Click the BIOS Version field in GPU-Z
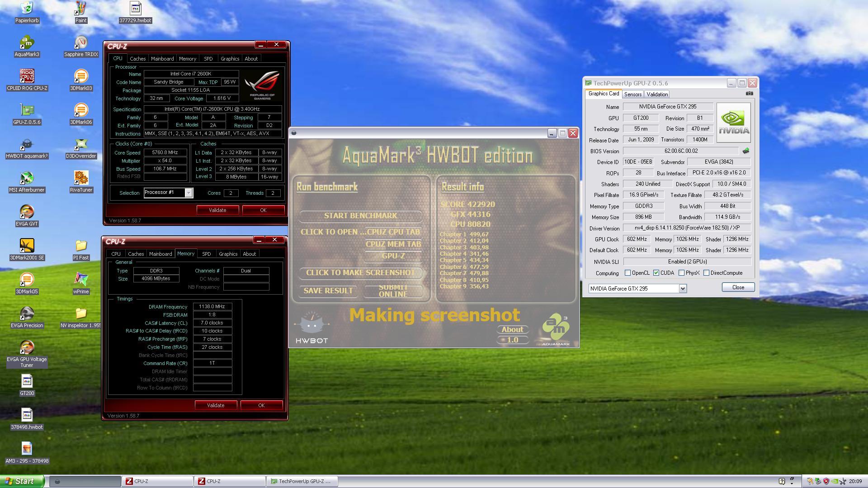868x488 pixels. click(x=681, y=151)
